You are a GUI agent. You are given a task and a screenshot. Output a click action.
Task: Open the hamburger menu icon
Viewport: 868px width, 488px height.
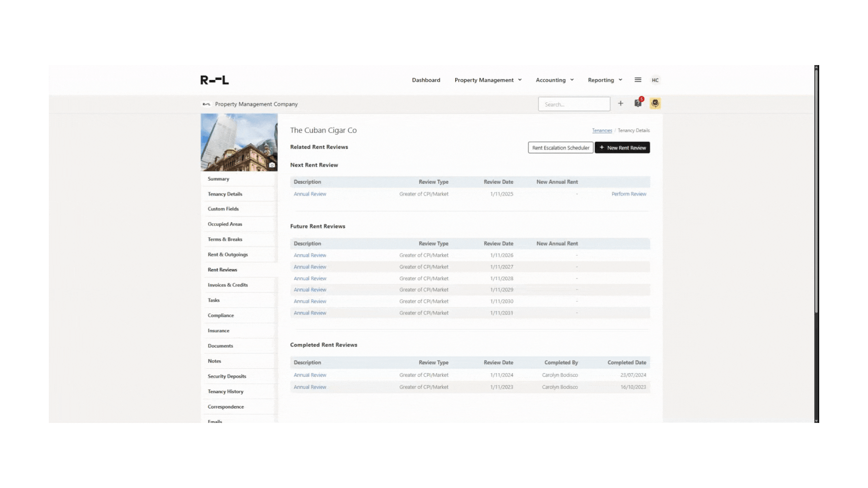(x=638, y=80)
